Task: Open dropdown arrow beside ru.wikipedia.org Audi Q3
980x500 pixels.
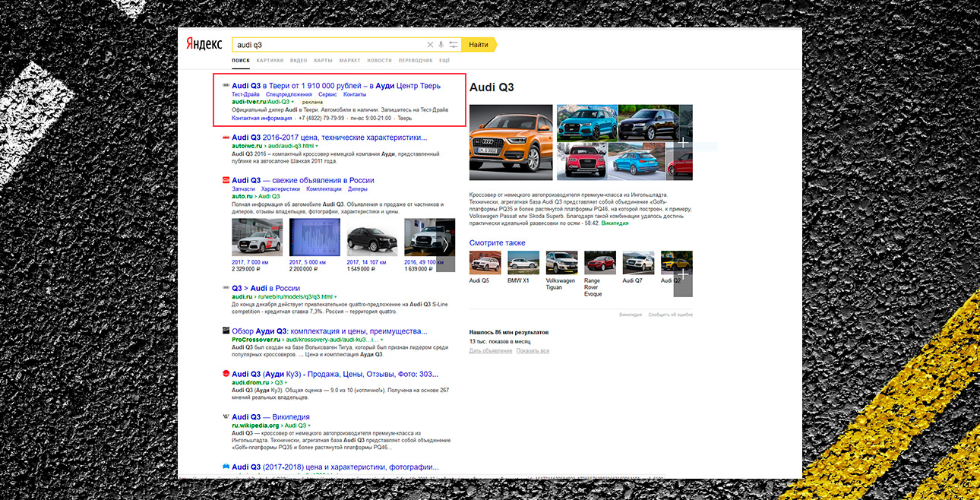Action: point(309,426)
